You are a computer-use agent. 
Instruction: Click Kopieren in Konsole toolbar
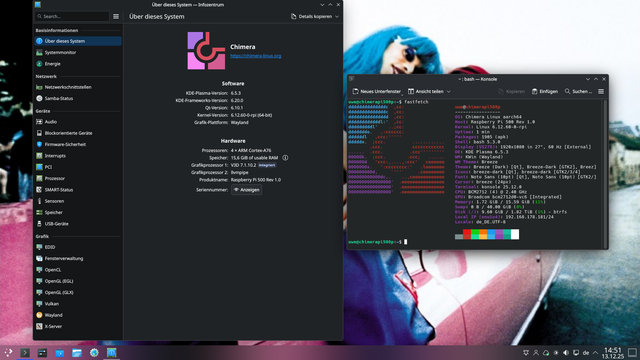[511, 91]
